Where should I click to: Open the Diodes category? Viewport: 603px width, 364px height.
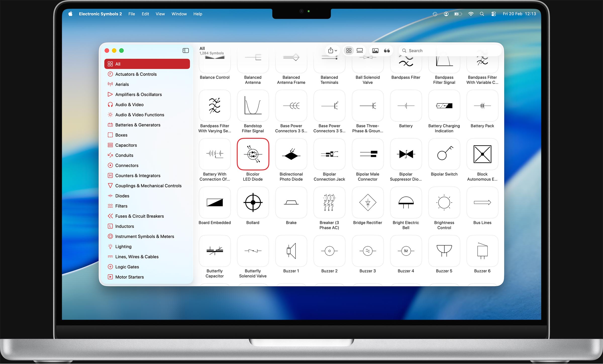(x=122, y=196)
